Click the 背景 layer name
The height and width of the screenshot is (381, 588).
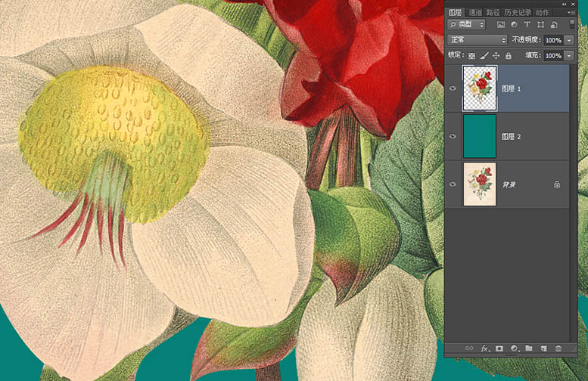pos(509,184)
